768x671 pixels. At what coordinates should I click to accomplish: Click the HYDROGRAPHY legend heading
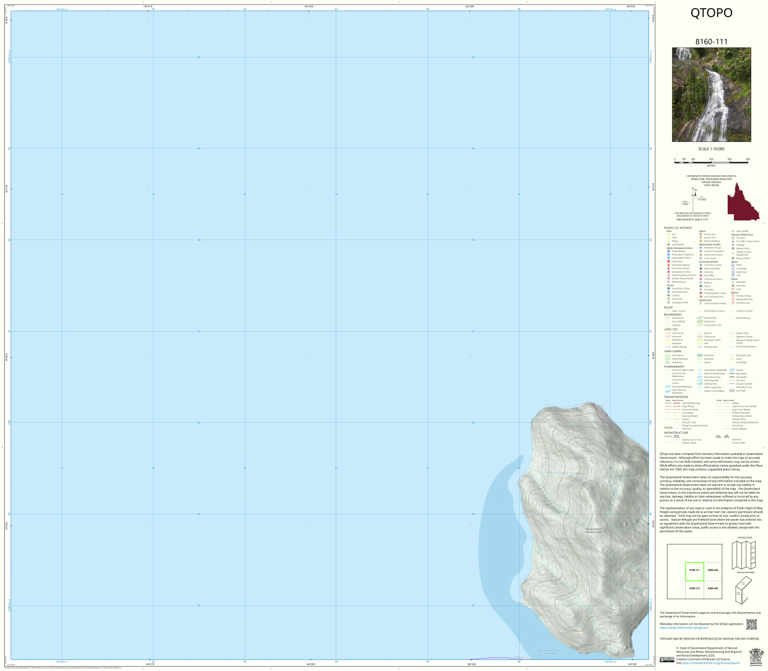tap(674, 366)
